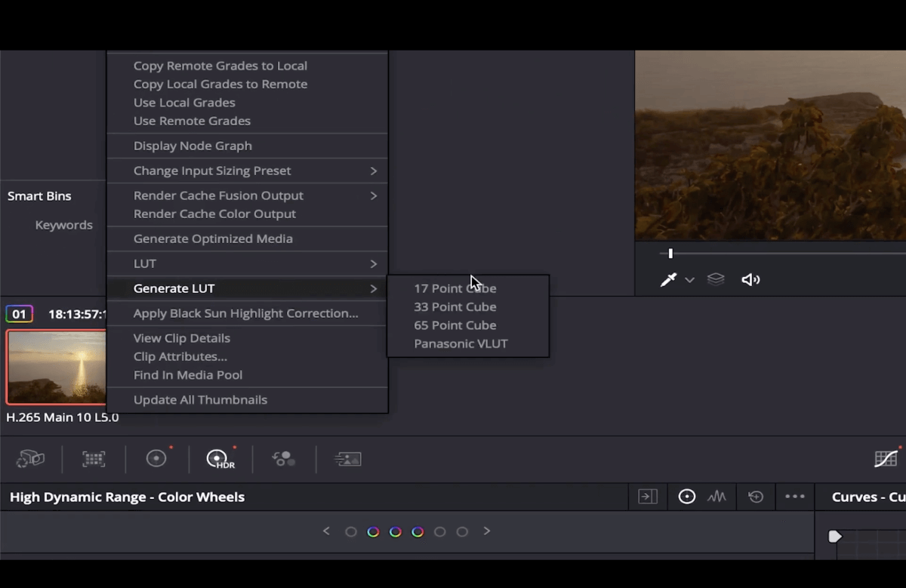Expand Render Cache Fusion Output submenu
The height and width of the screenshot is (588, 906).
tap(248, 195)
